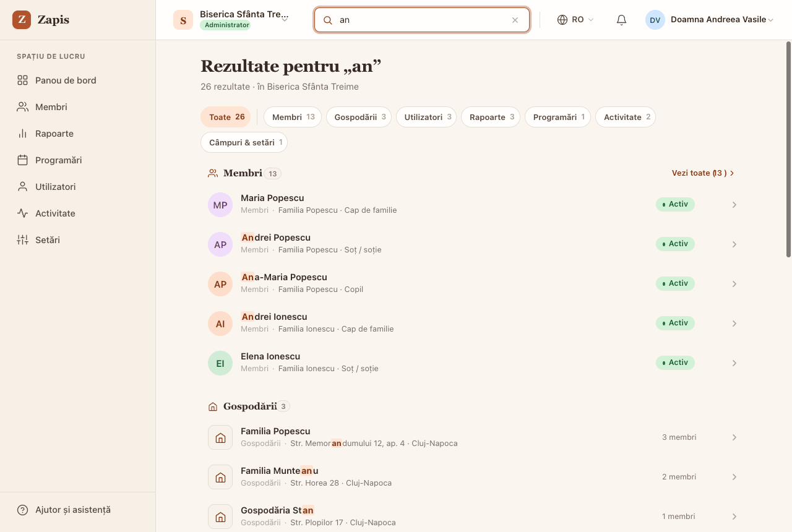Filter results by Programări 1 chip
792x532 pixels.
point(557,117)
